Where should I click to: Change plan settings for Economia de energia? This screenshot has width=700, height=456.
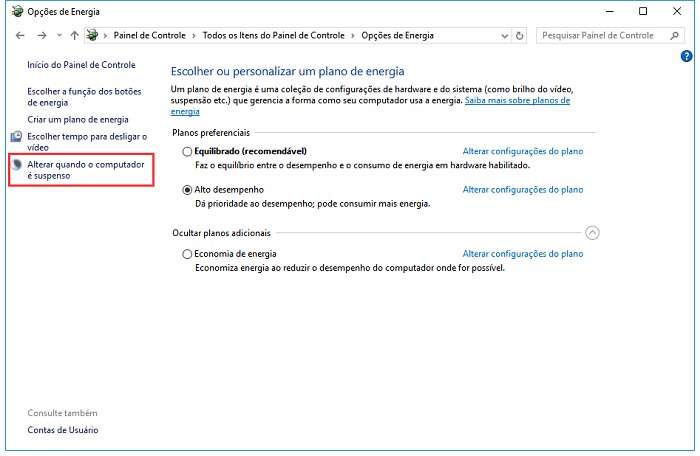[523, 254]
